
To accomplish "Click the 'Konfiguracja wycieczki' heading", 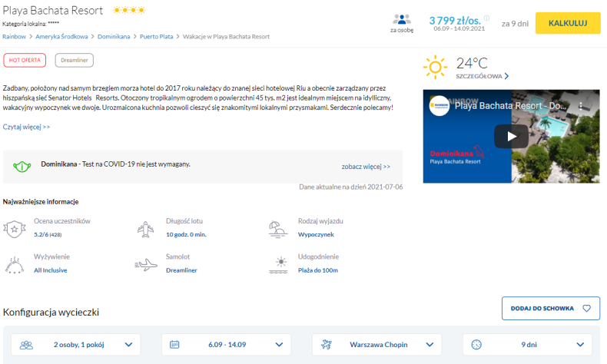I will (x=51, y=313).
